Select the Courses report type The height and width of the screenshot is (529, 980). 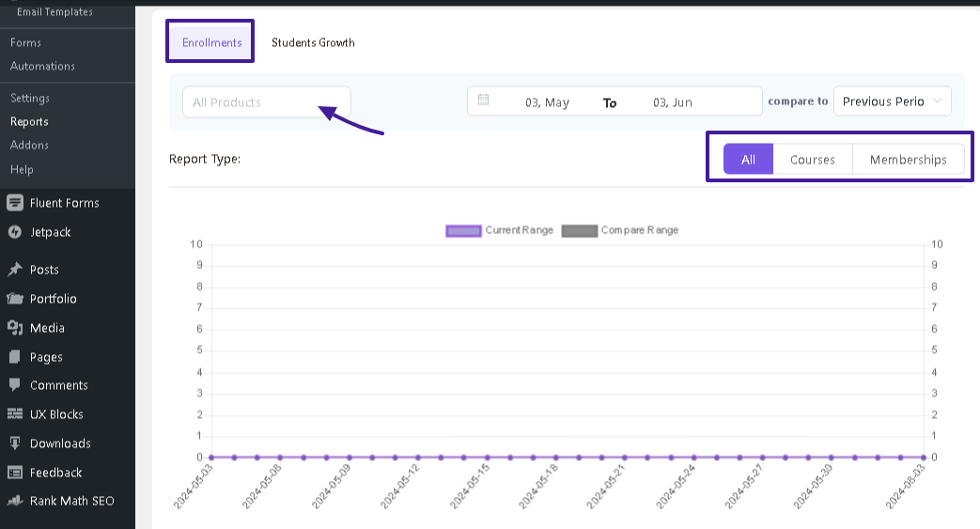813,160
